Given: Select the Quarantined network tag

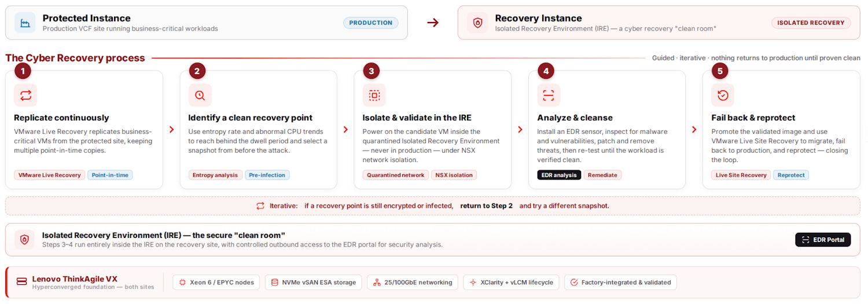Looking at the screenshot, I should 396,175.
